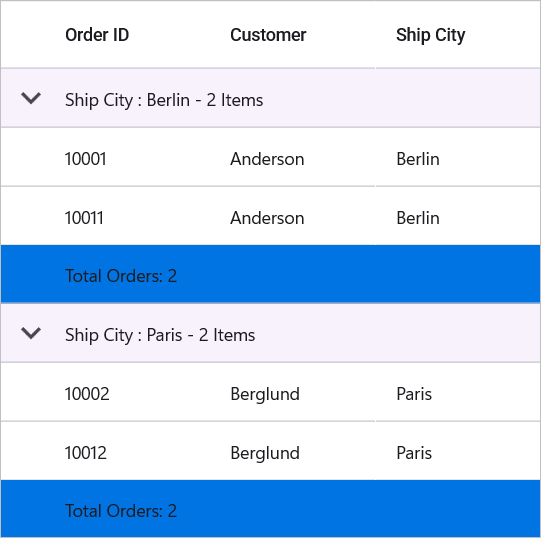
Task: Select the order 10011 cell
Action: click(84, 218)
